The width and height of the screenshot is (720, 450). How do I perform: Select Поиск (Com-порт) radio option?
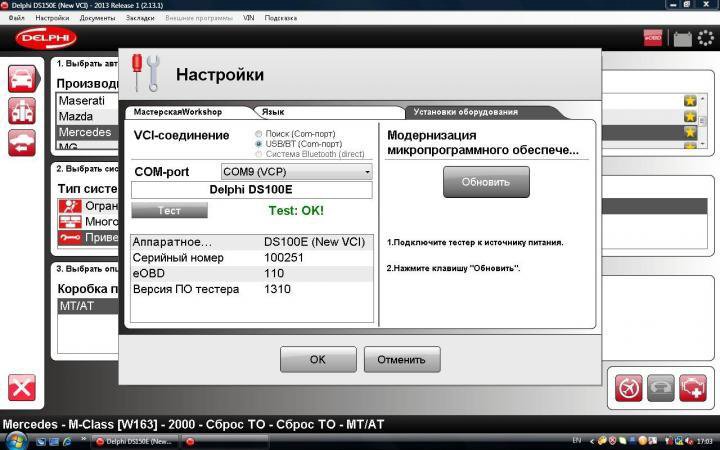coord(260,133)
